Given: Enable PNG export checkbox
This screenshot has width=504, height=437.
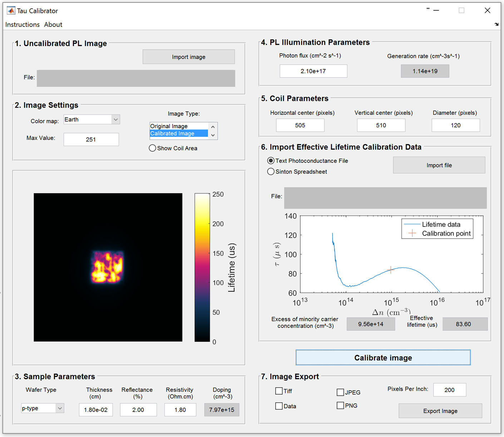Looking at the screenshot, I should tap(340, 406).
